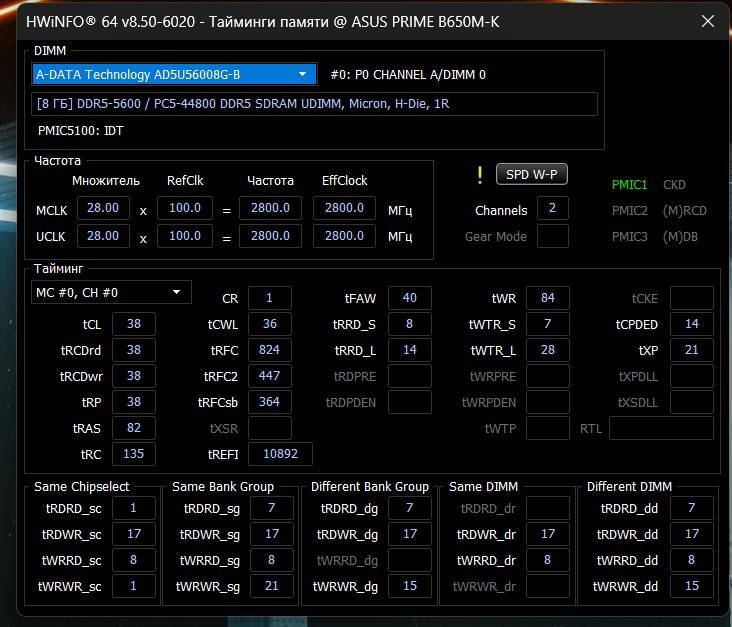Click the DDR5-5600 module description field
This screenshot has width=732, height=627.
click(x=315, y=104)
